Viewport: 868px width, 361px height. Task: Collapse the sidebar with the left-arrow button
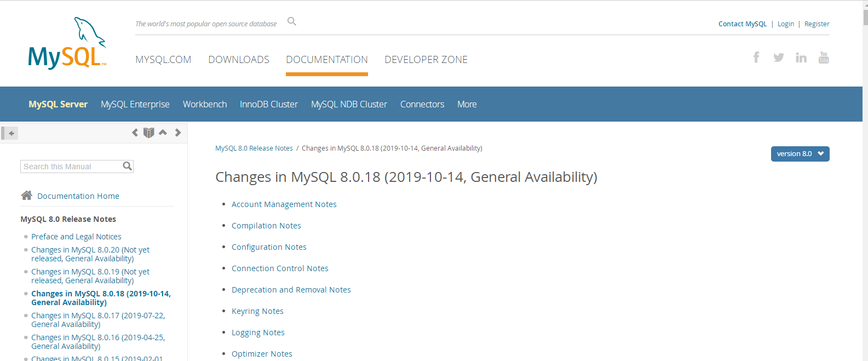tap(10, 133)
